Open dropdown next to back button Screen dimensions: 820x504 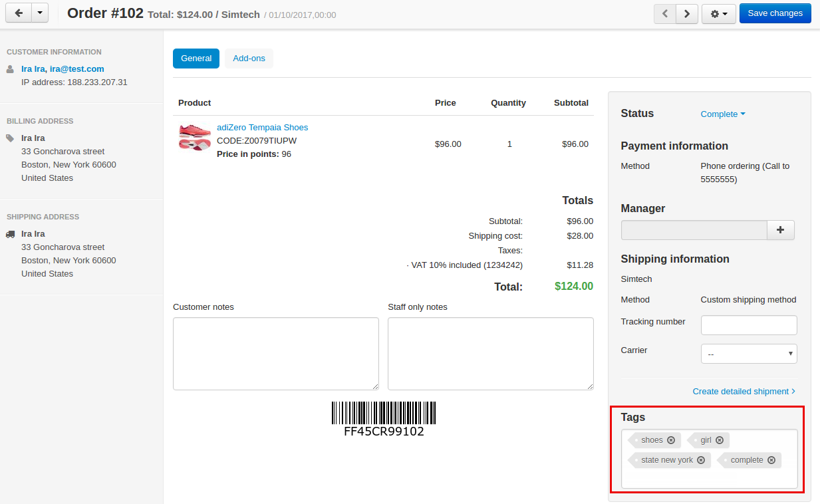point(40,13)
